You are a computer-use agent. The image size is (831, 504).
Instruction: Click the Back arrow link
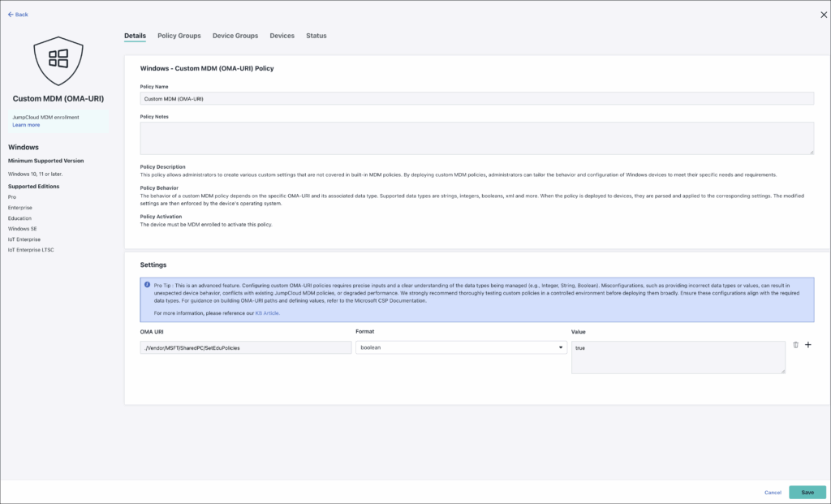pyautogui.click(x=18, y=15)
